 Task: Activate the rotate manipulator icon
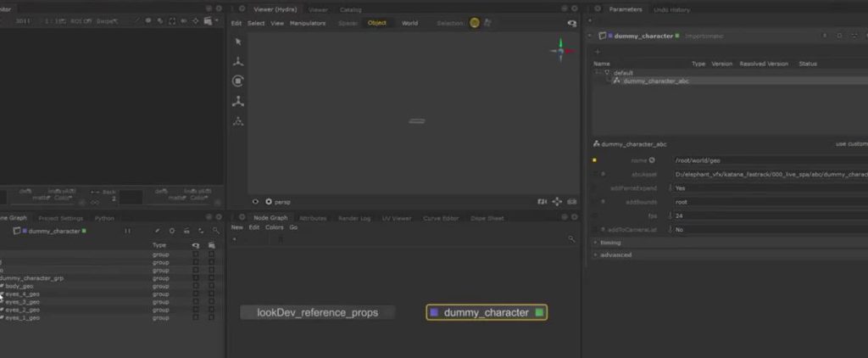pyautogui.click(x=238, y=81)
